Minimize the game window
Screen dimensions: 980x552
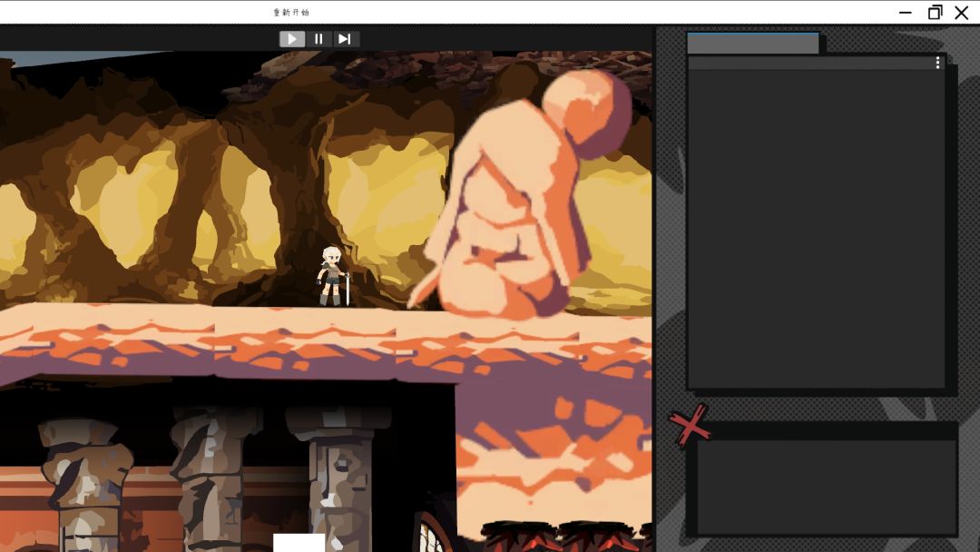(x=905, y=13)
